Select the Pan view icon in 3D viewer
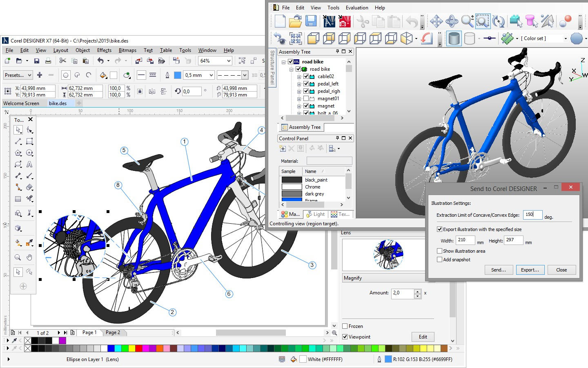The width and height of the screenshot is (588, 368). pos(437,21)
